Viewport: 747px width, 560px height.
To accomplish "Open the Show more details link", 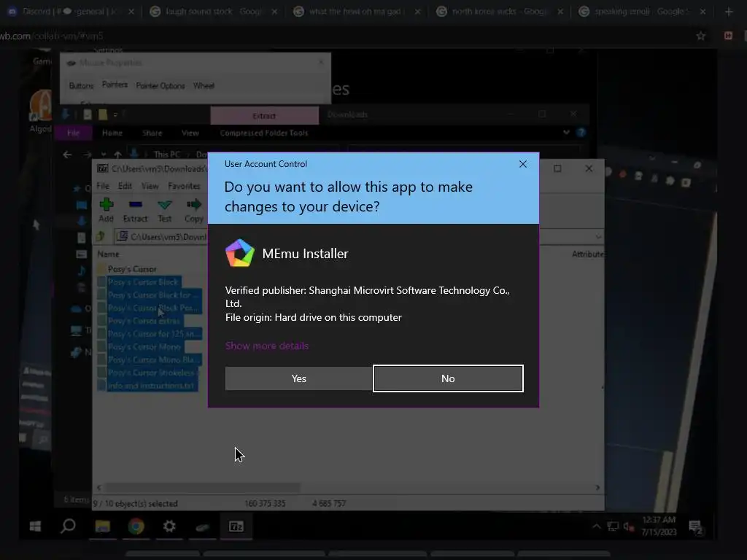I will click(267, 346).
